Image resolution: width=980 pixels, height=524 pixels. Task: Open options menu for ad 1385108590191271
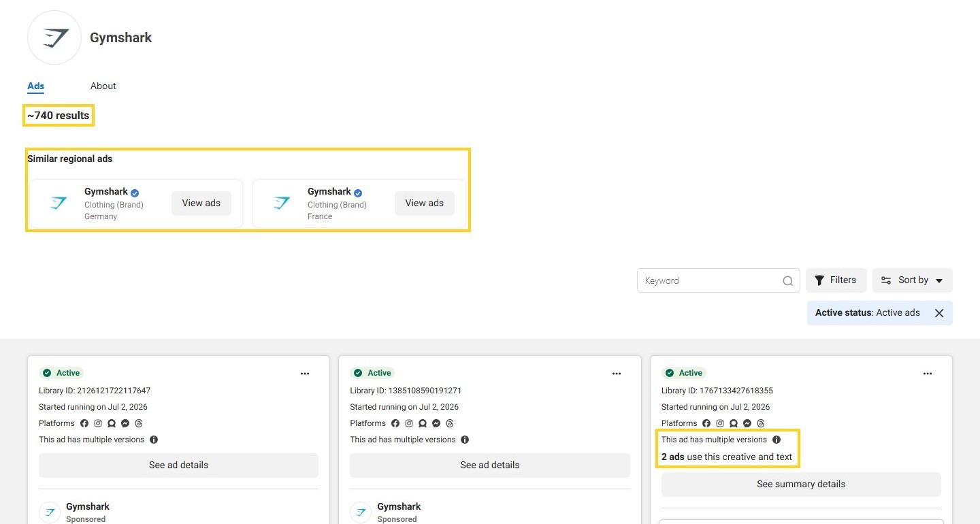[617, 374]
